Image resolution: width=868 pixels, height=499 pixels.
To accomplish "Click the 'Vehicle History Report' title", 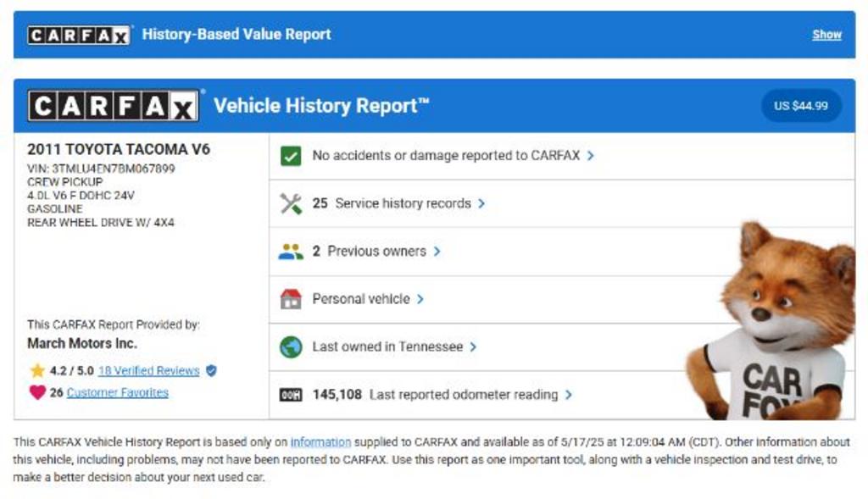I will point(321,106).
